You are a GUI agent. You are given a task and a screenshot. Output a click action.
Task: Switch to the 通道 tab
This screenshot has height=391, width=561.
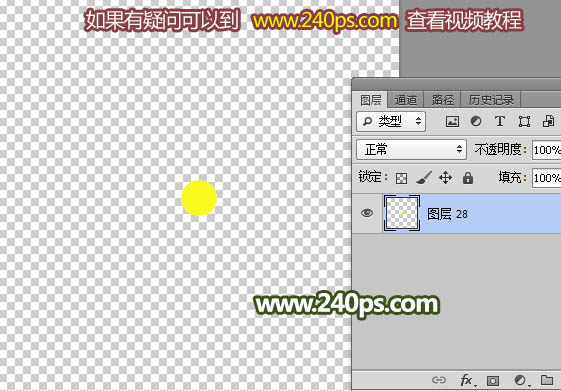pos(406,100)
